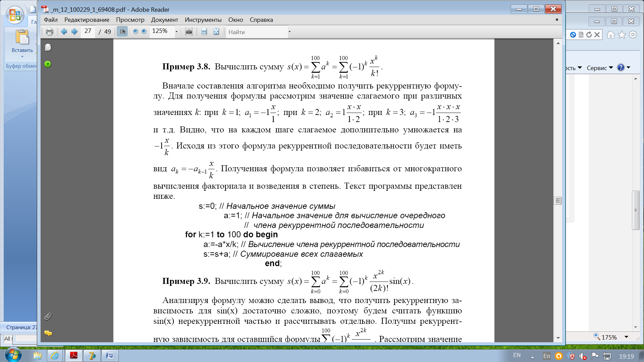Click the orange circular tray icon

[x=559, y=356]
